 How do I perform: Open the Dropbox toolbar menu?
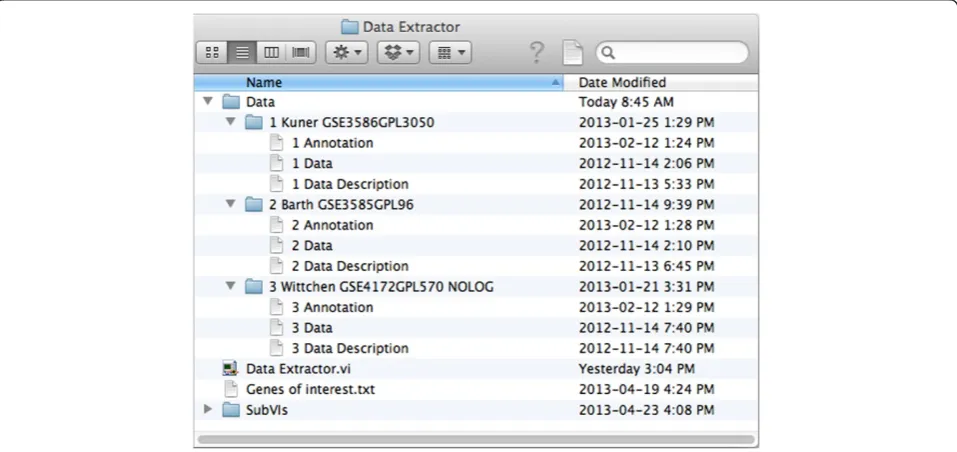click(399, 52)
